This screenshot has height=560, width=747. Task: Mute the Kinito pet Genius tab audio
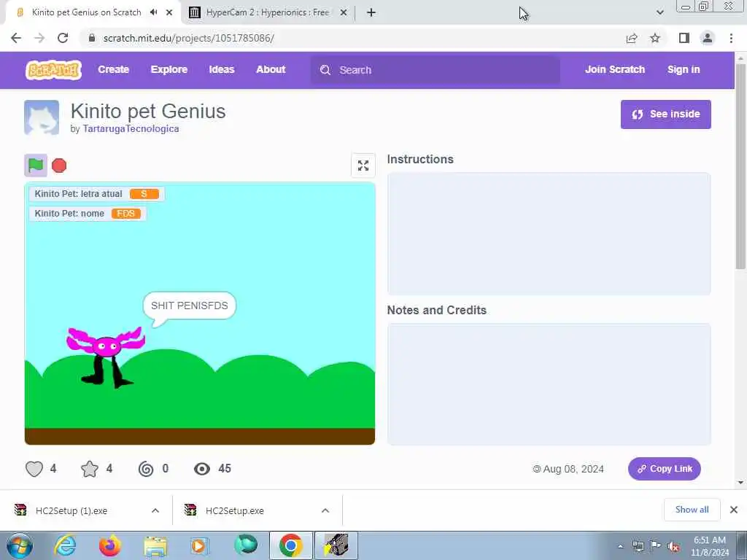(x=153, y=12)
